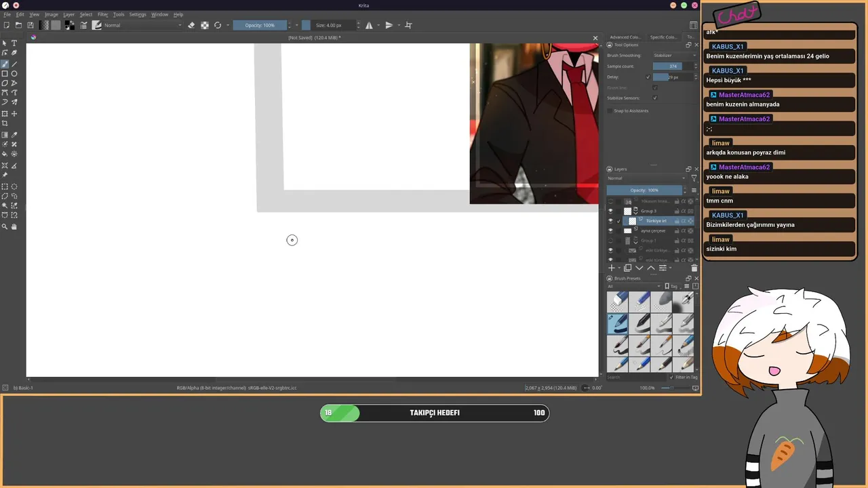The image size is (868, 488).
Task: Expand add layer type arrow
Action: [x=619, y=268]
